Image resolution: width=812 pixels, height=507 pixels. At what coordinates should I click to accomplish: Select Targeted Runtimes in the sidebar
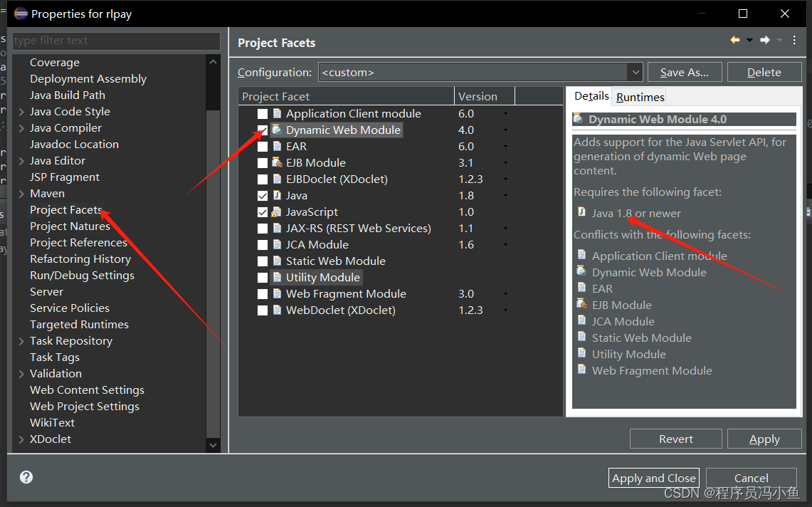pyautogui.click(x=79, y=324)
